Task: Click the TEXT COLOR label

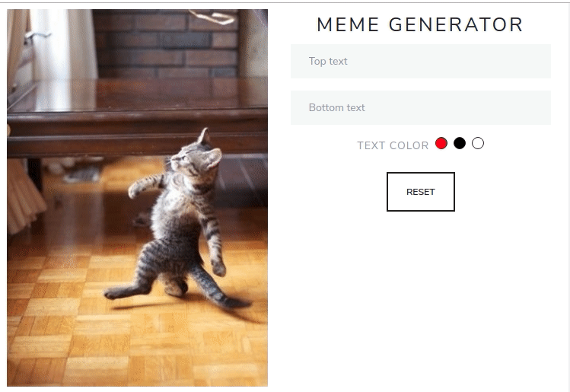Action: click(393, 145)
